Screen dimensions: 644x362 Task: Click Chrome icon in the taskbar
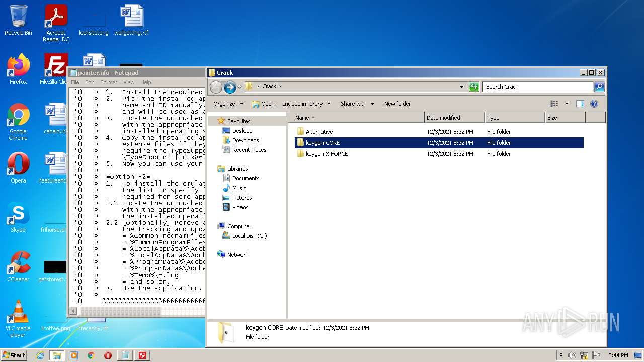click(x=91, y=355)
